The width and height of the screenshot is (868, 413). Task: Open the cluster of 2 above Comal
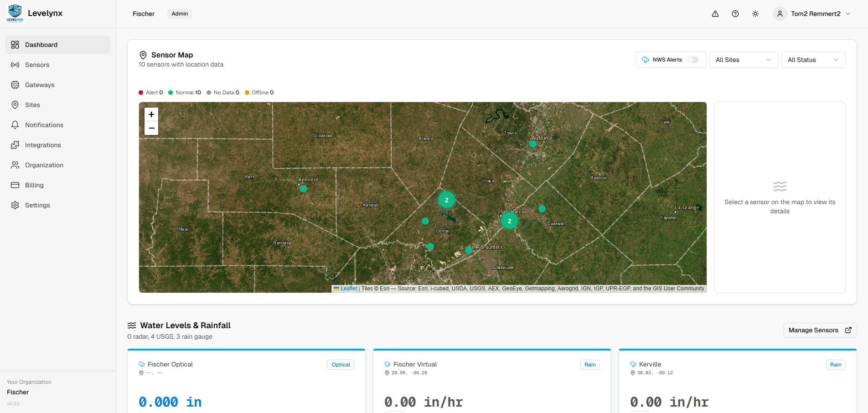tap(446, 200)
